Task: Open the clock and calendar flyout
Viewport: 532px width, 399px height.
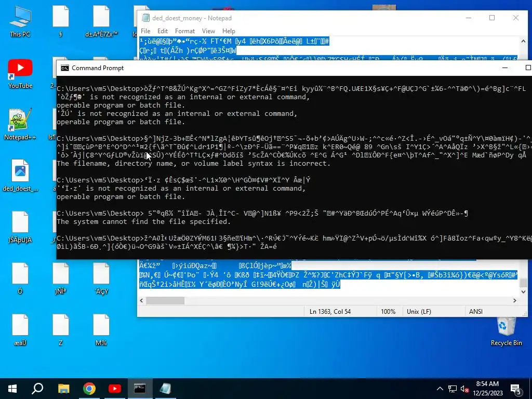Action: tap(487, 389)
